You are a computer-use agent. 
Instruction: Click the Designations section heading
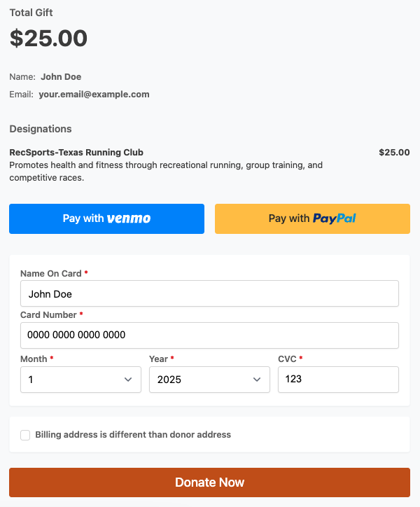click(x=41, y=129)
